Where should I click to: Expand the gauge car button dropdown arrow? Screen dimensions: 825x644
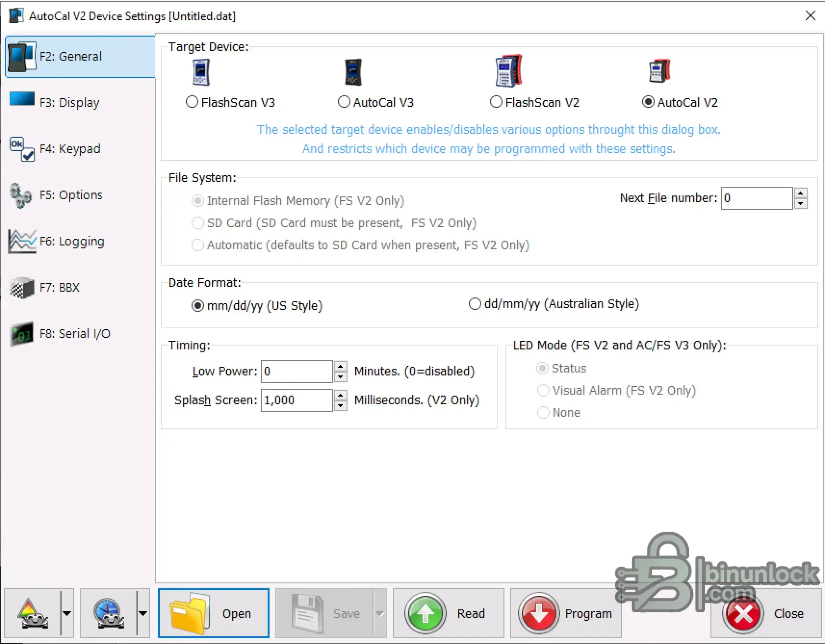point(143,613)
